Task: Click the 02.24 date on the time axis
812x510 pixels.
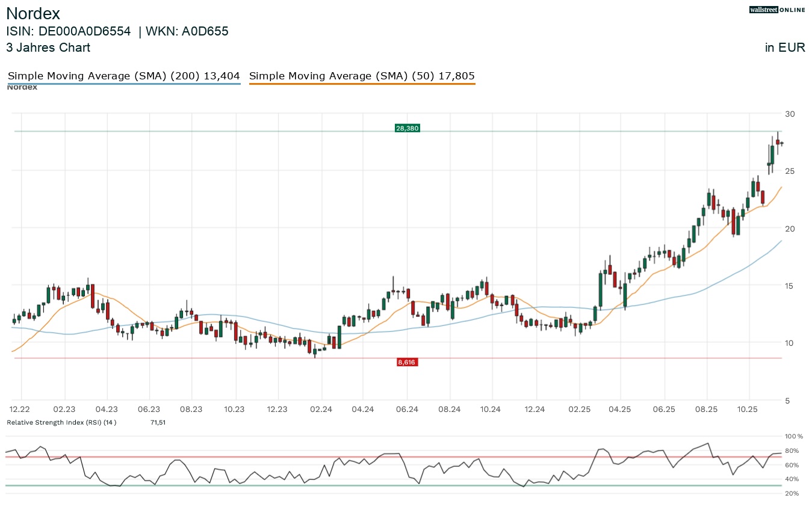Action: (x=321, y=409)
